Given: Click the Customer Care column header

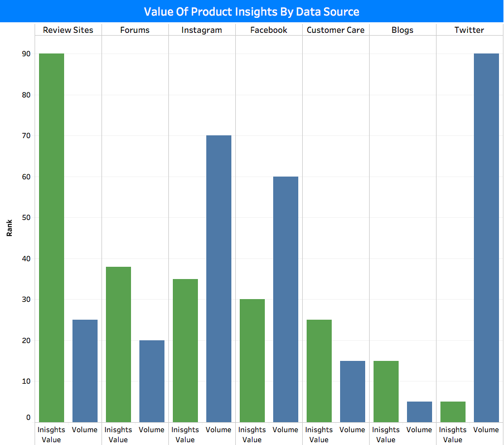Looking at the screenshot, I should pyautogui.click(x=336, y=30).
